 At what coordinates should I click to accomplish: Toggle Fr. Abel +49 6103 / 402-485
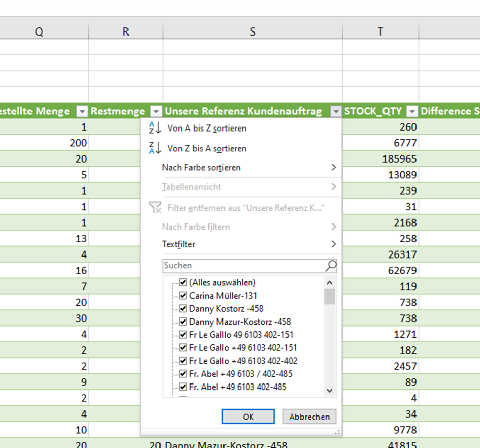click(x=183, y=374)
